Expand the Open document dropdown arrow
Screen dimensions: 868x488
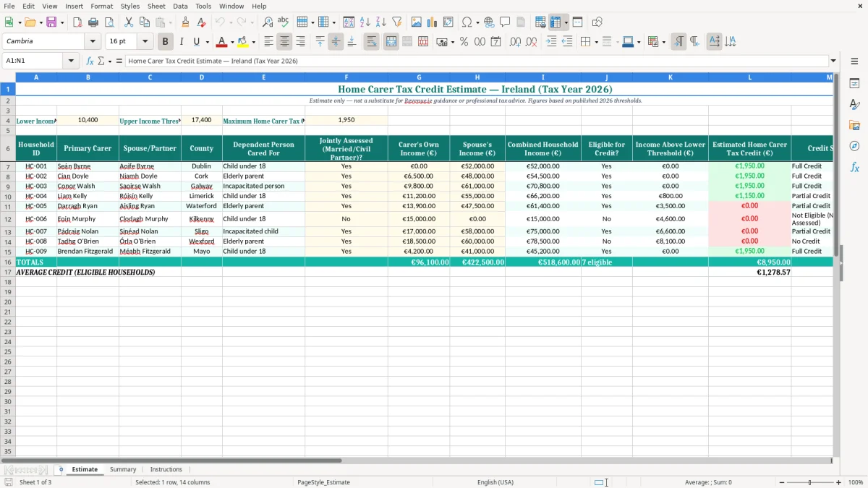click(x=41, y=22)
